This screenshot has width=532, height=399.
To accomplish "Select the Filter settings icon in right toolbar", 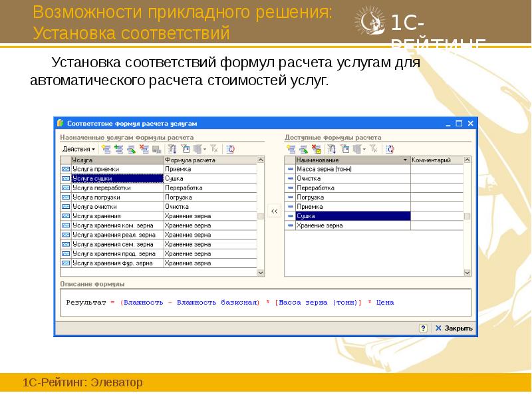I will tap(345, 148).
